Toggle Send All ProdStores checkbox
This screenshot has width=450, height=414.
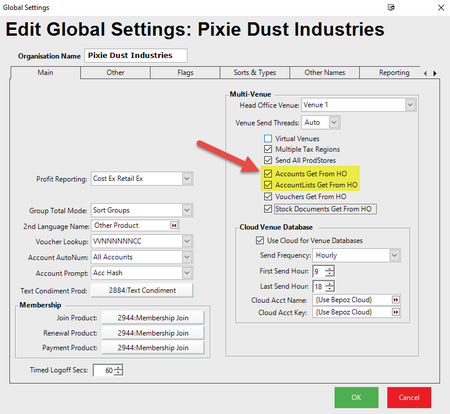coord(268,160)
